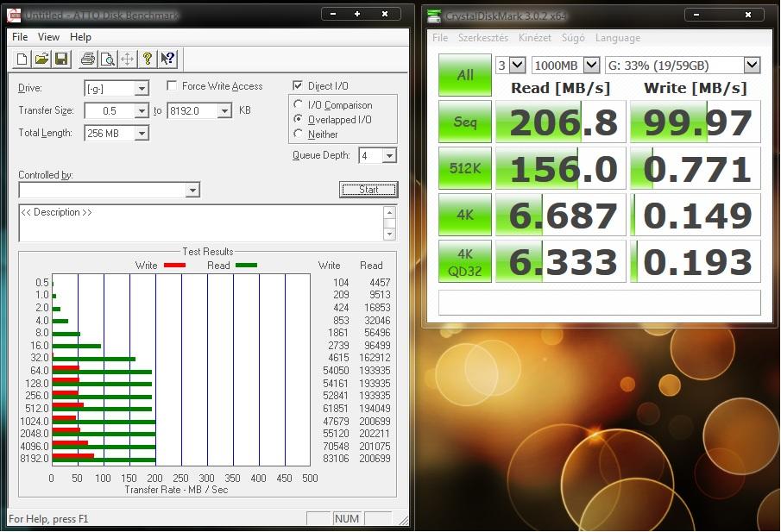
Task: Open CrystalDiskMark Súgó menu
Action: [573, 38]
